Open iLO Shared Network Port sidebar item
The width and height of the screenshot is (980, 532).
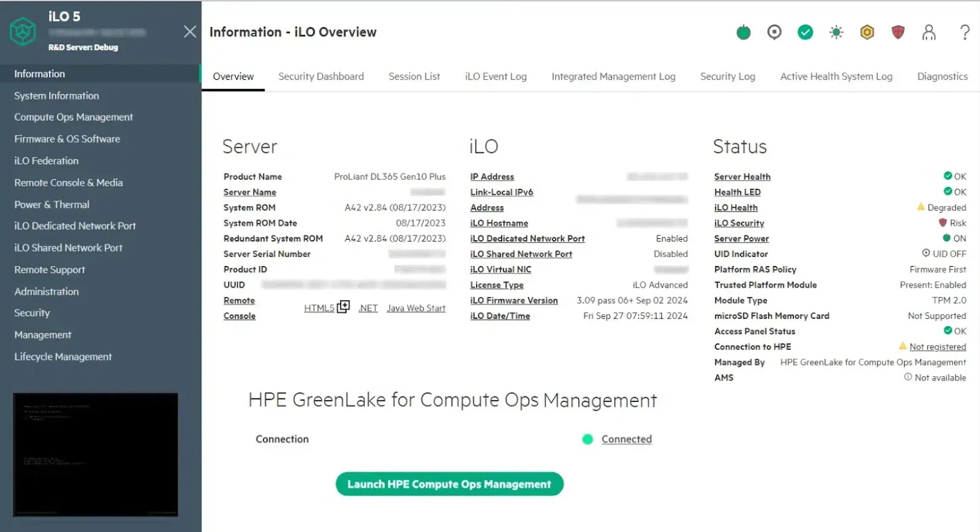coord(69,248)
